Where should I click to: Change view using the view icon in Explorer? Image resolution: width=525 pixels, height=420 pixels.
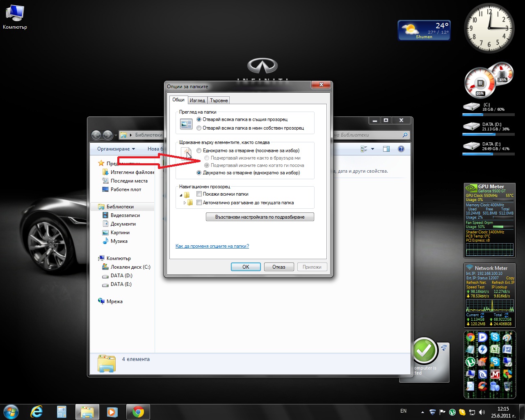click(x=364, y=149)
